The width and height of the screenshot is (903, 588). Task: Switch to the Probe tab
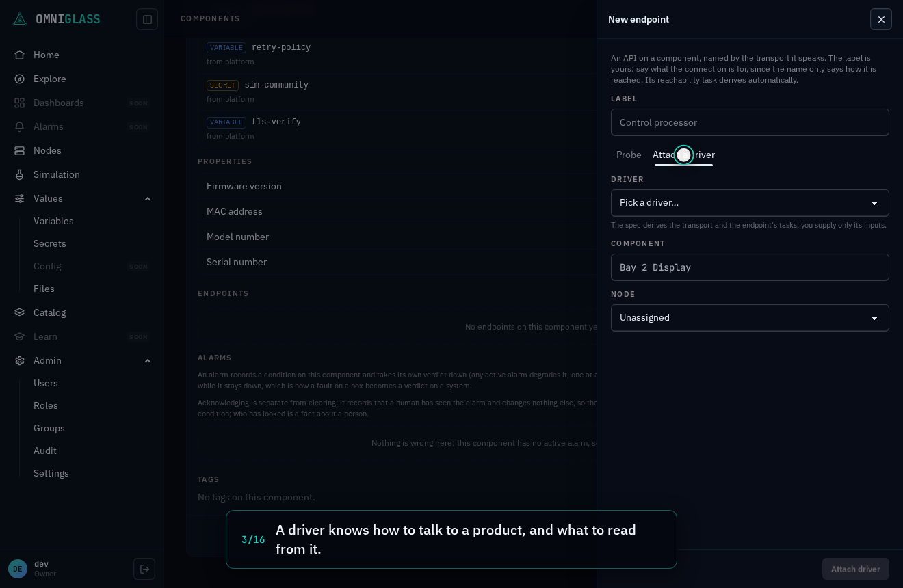(x=629, y=155)
